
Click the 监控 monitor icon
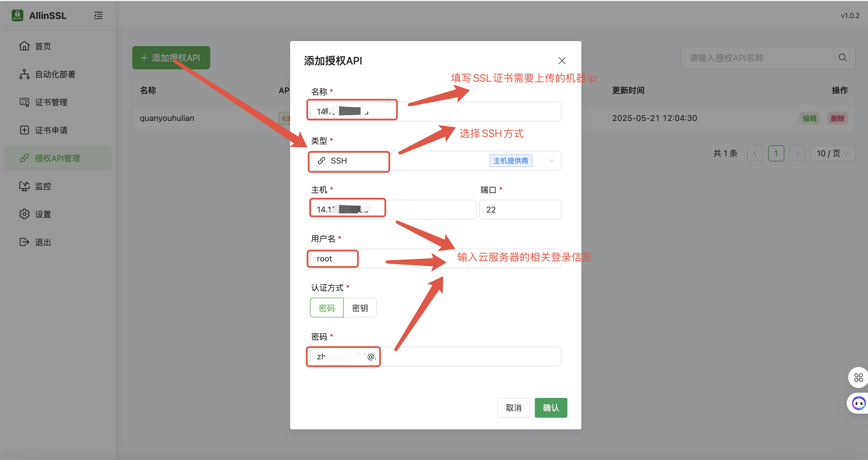[x=24, y=186]
